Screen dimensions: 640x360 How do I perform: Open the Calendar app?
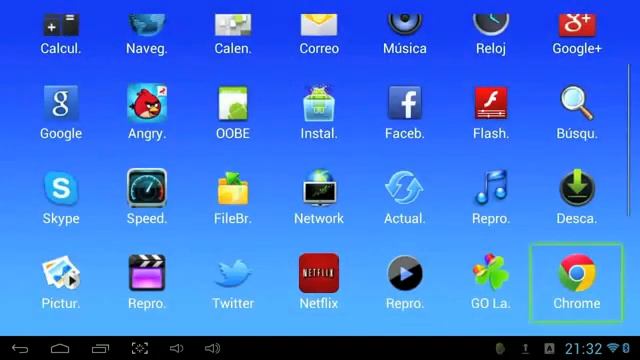pos(233,35)
